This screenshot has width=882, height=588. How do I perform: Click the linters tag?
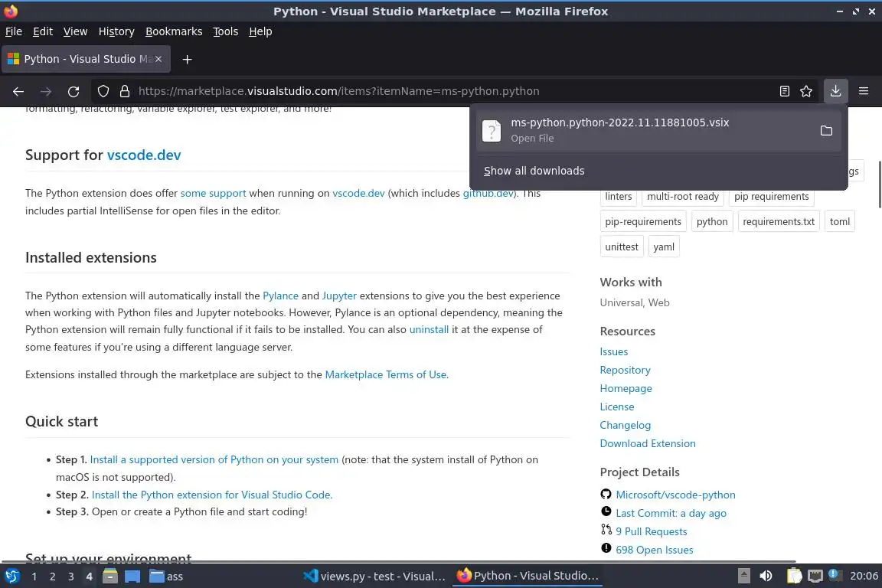click(x=618, y=196)
